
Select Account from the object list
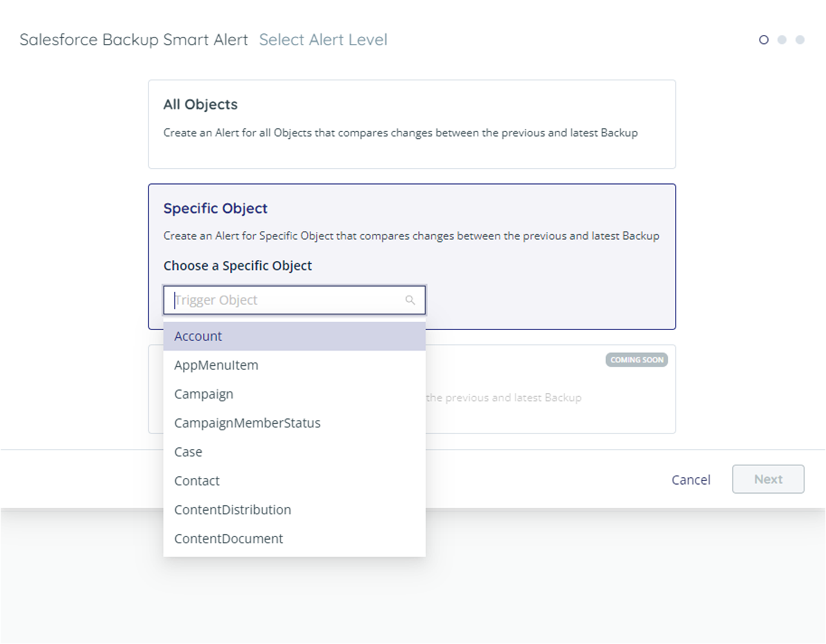pyautogui.click(x=198, y=336)
